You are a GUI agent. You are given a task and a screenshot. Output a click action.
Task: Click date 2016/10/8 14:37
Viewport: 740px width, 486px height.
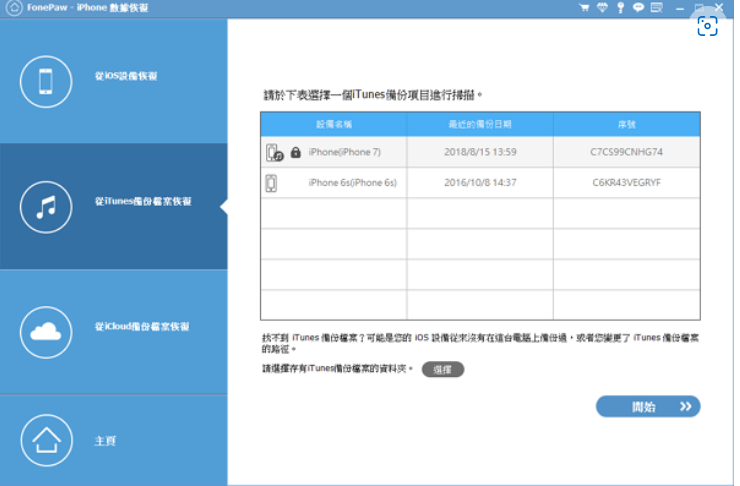pyautogui.click(x=480, y=183)
